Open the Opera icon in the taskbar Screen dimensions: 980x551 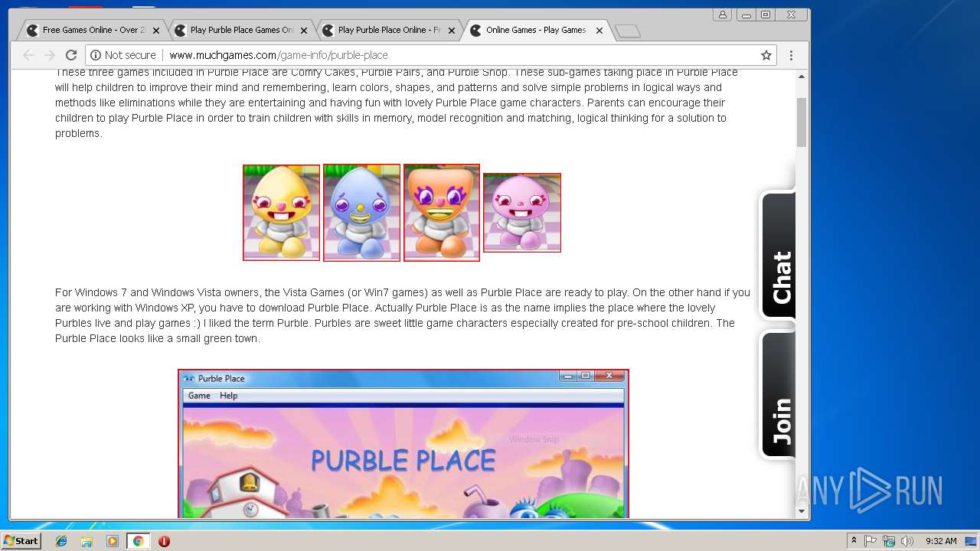(164, 541)
